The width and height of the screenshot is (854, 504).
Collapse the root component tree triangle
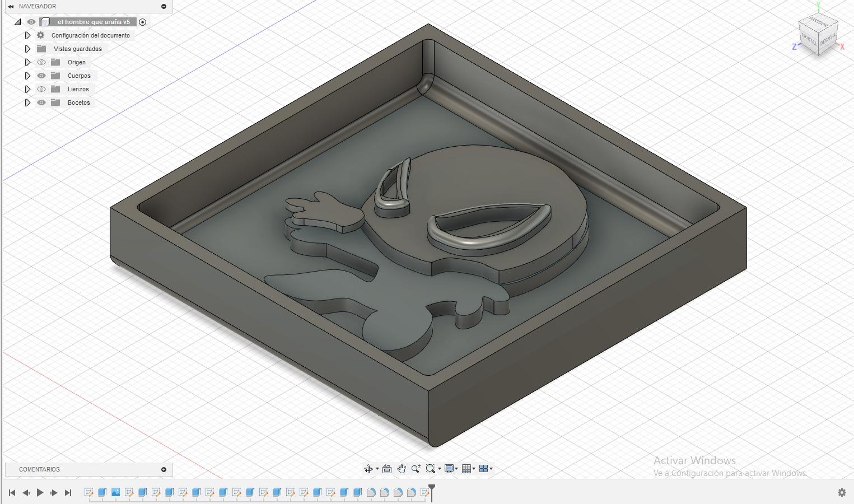[x=18, y=22]
